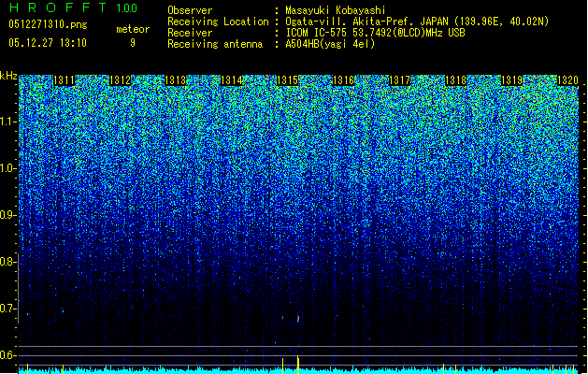588x374 pixels.
Task: Click the 1318 time marker
Action: click(455, 80)
